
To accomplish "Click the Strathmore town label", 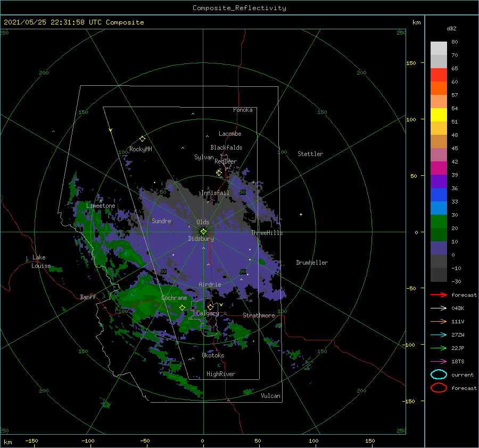I will [259, 315].
